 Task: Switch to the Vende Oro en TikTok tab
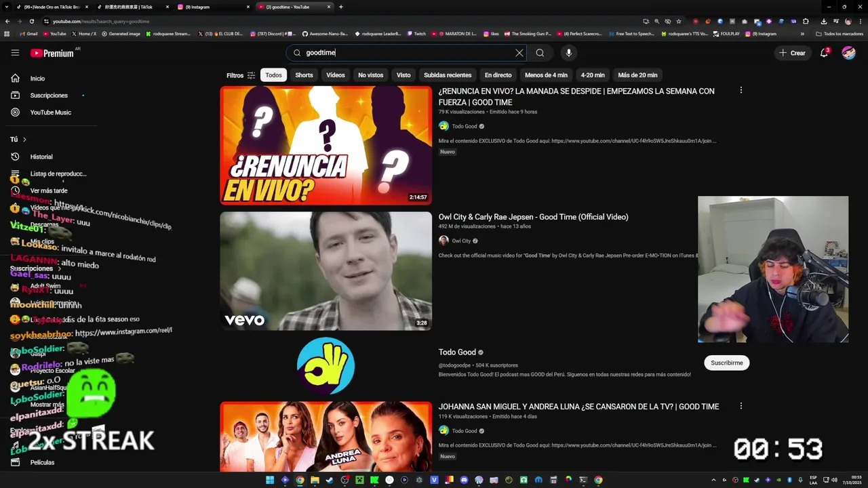pos(52,7)
